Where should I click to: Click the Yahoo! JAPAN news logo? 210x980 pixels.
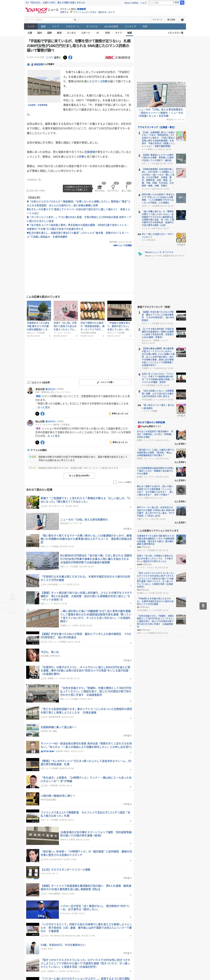(42, 10)
